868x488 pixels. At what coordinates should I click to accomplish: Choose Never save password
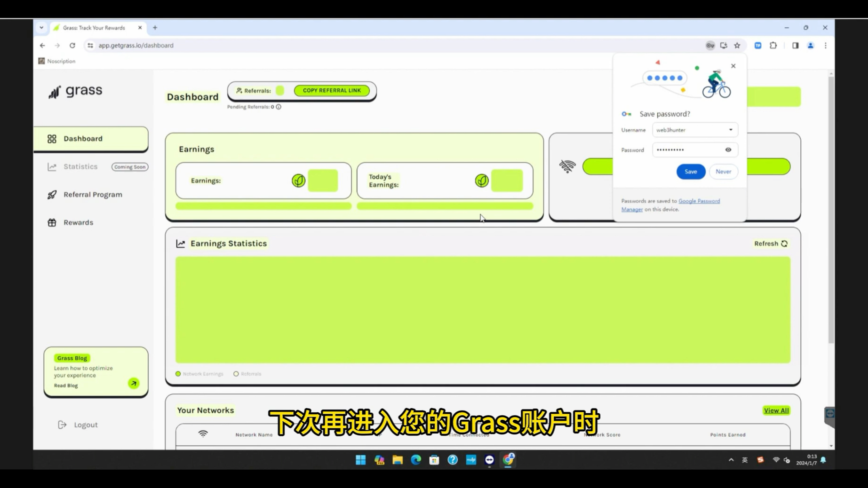pos(723,172)
